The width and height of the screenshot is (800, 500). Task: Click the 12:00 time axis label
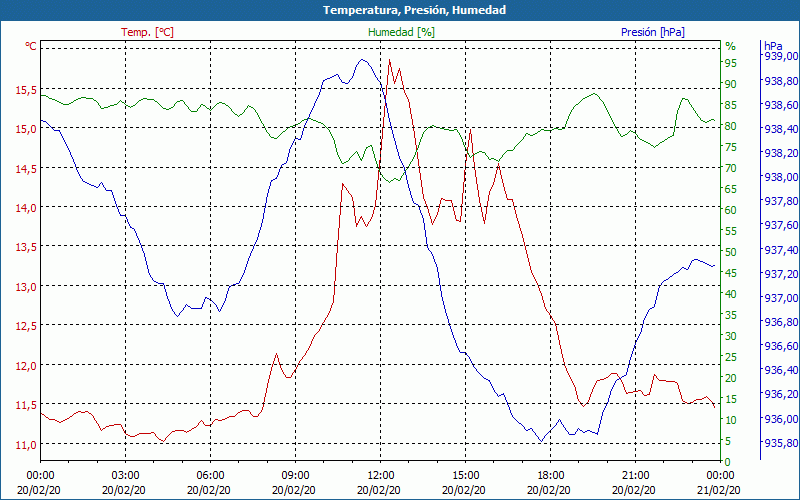tap(381, 476)
